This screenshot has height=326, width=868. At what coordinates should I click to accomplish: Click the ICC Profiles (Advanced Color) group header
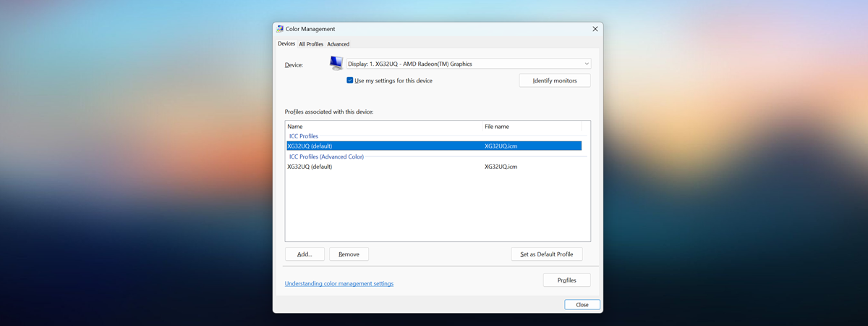pos(326,156)
